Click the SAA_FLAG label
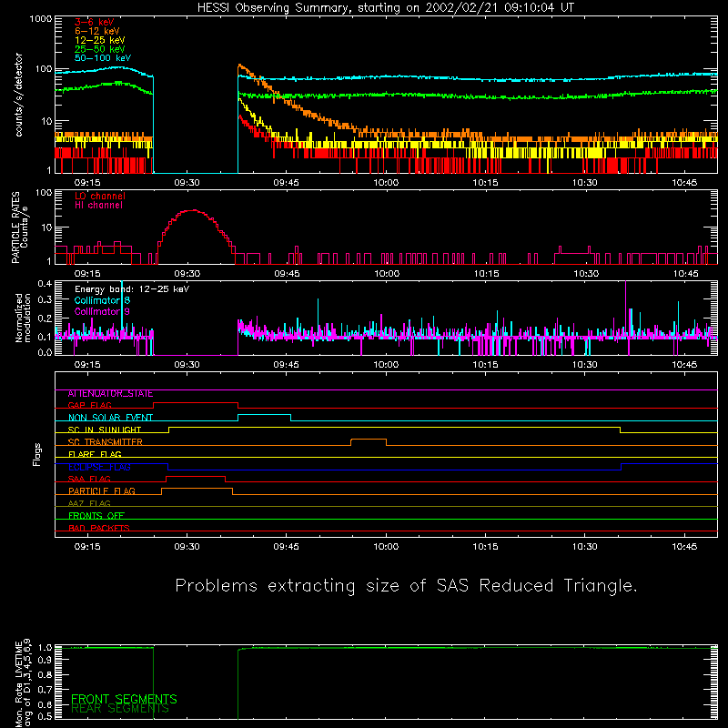 [x=89, y=479]
